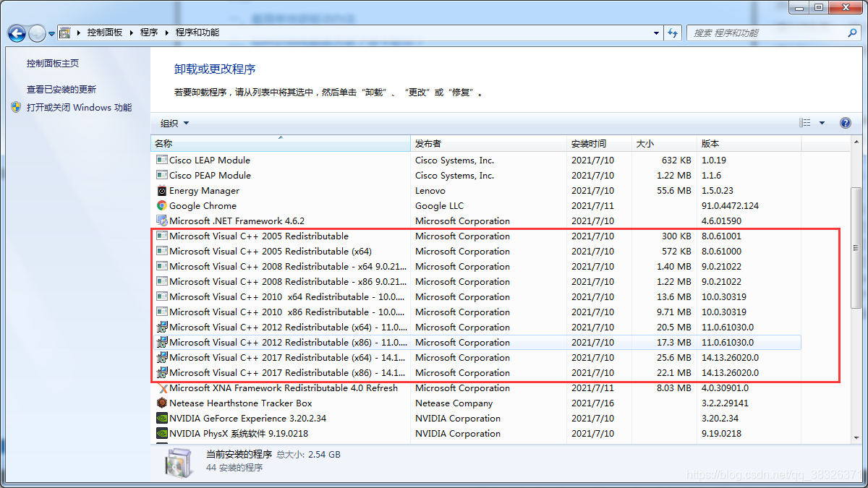
Task: Click the change view icon
Action: click(805, 123)
